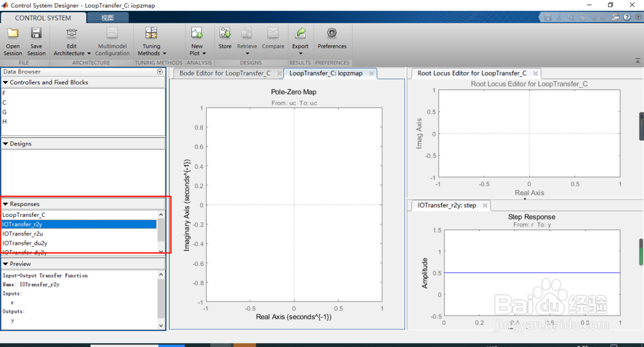Click the Retrieve design icon

point(247,33)
